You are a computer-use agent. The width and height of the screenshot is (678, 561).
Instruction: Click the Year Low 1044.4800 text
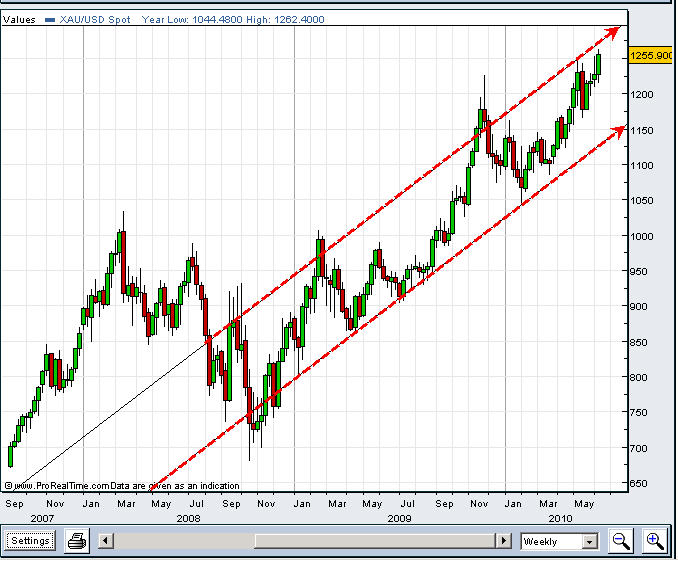(x=192, y=19)
